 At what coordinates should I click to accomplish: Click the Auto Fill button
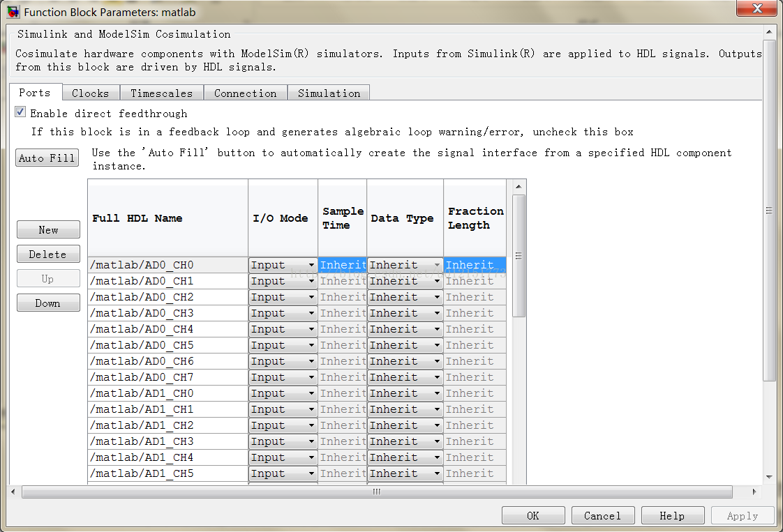(x=47, y=158)
